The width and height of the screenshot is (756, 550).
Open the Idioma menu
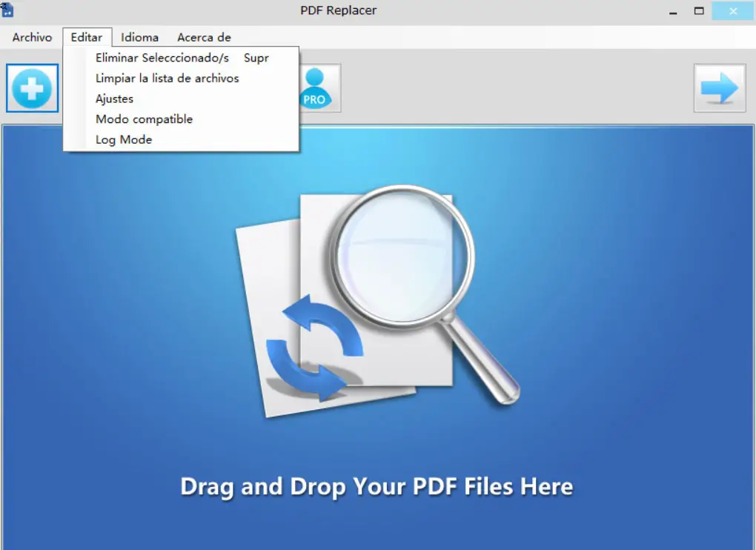click(140, 37)
